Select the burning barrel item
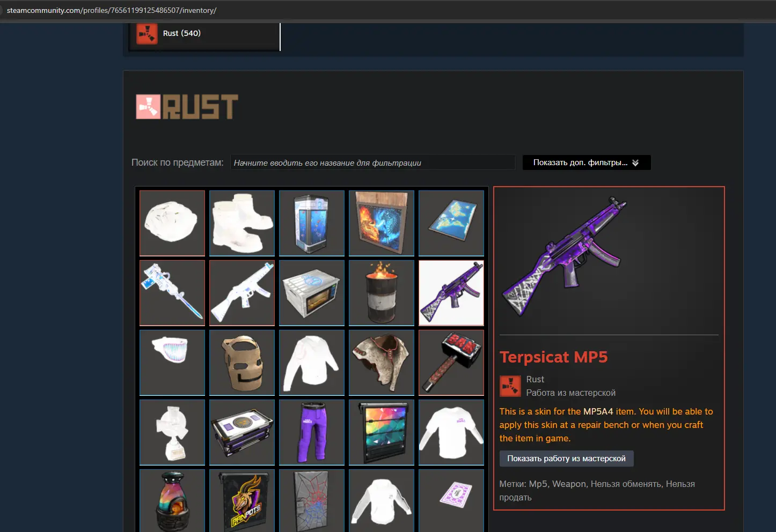This screenshot has height=532, width=776. (x=382, y=293)
